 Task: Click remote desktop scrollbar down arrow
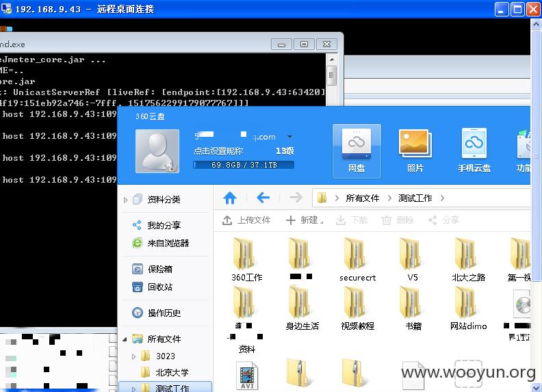coord(536,387)
